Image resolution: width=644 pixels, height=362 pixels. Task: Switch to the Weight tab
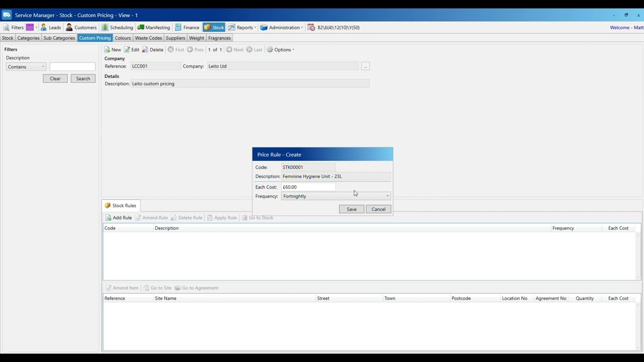pos(197,38)
